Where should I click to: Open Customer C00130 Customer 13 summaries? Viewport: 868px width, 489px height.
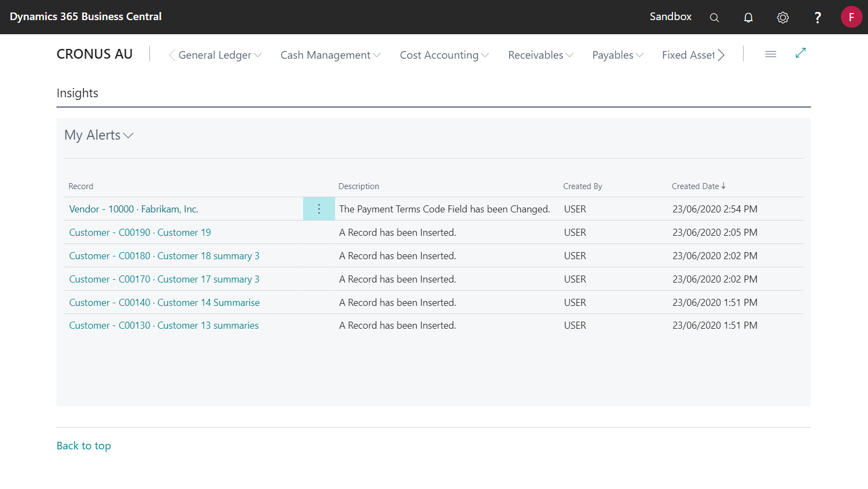pos(164,325)
